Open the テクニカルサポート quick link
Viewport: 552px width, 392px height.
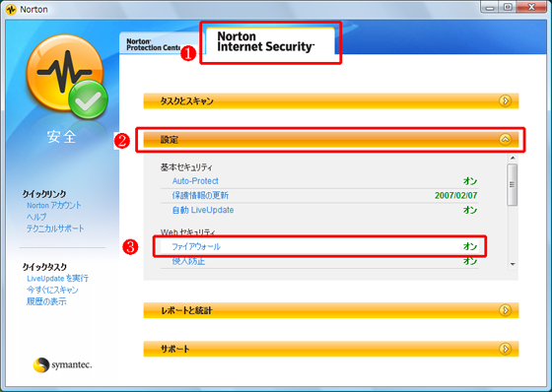pos(55,229)
